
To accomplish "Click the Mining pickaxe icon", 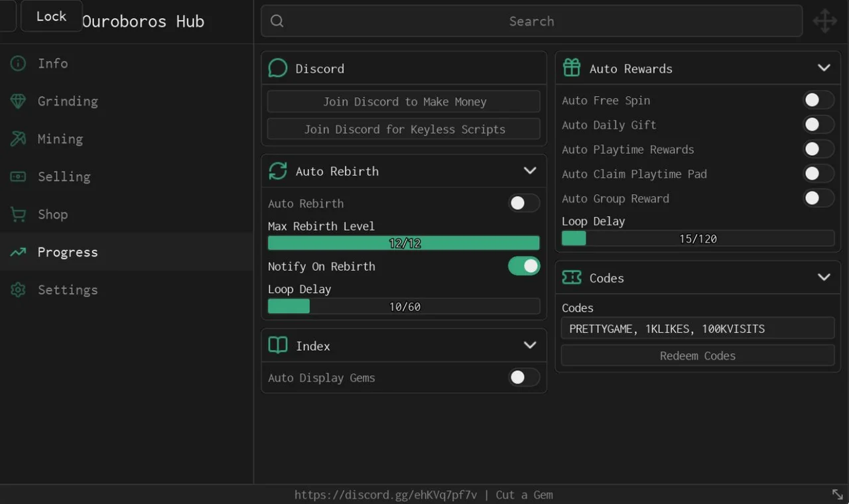I will click(x=18, y=139).
